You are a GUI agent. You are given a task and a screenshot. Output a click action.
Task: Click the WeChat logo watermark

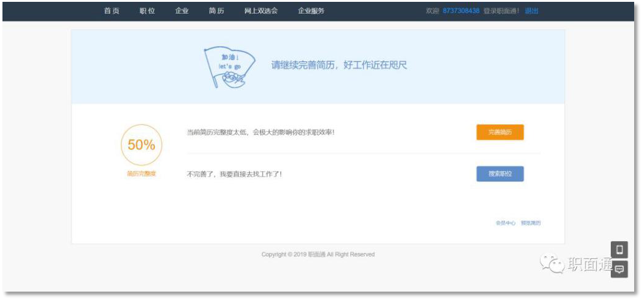[x=552, y=264]
